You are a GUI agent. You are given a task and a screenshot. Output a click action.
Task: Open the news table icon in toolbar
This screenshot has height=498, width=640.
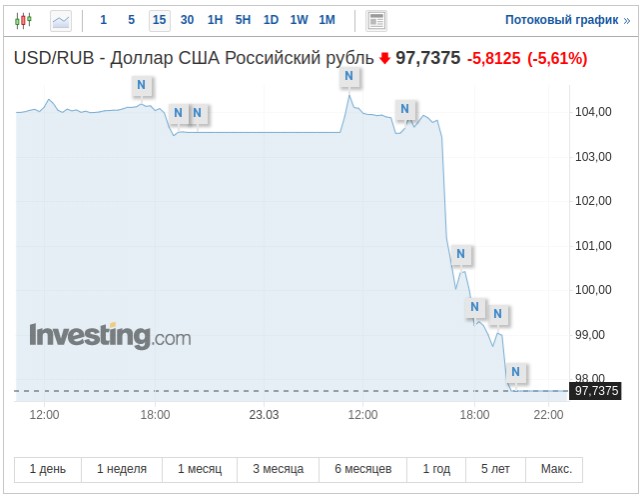point(376,21)
